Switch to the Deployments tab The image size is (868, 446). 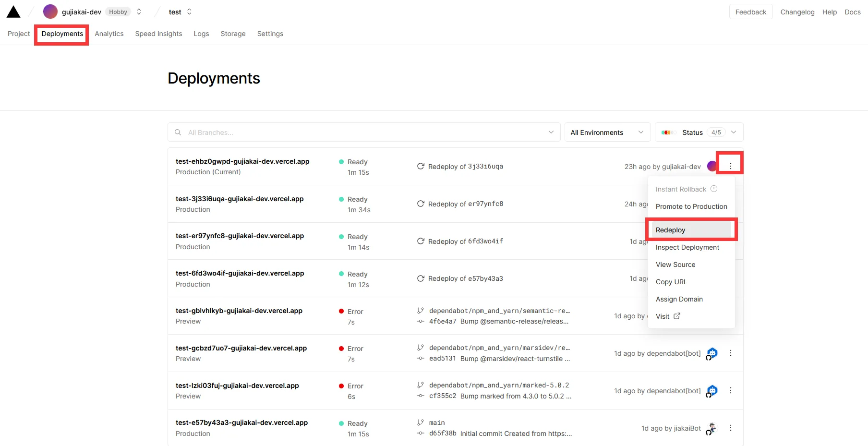tap(62, 34)
